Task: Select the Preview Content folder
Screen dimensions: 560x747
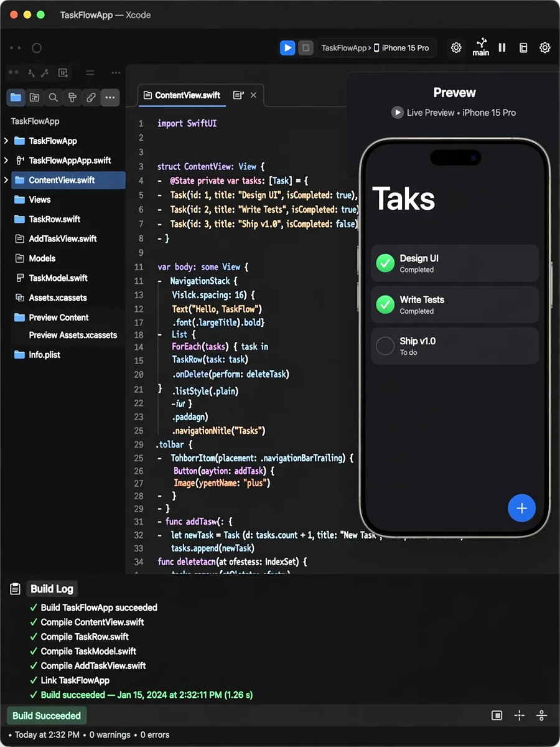Action: coord(58,317)
